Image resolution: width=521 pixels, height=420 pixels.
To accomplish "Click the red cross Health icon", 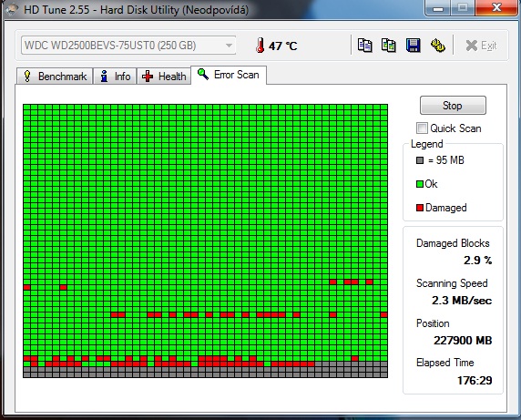I will click(x=148, y=77).
